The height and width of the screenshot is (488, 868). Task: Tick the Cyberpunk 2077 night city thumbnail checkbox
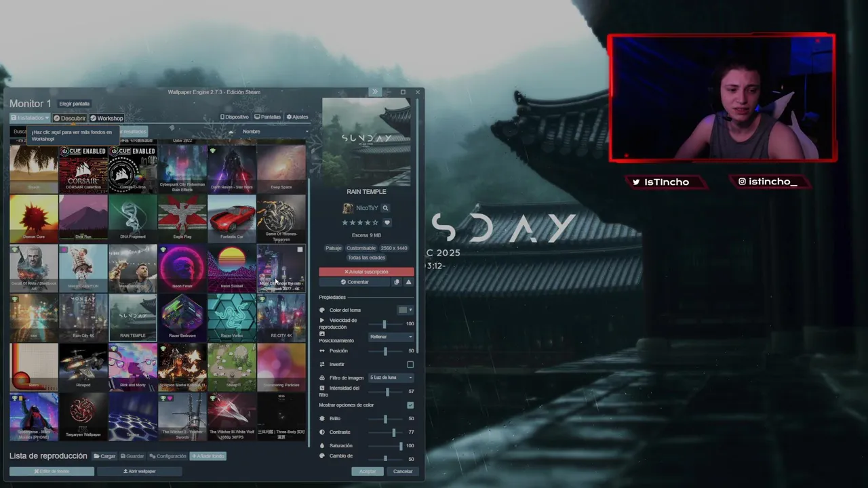point(300,250)
